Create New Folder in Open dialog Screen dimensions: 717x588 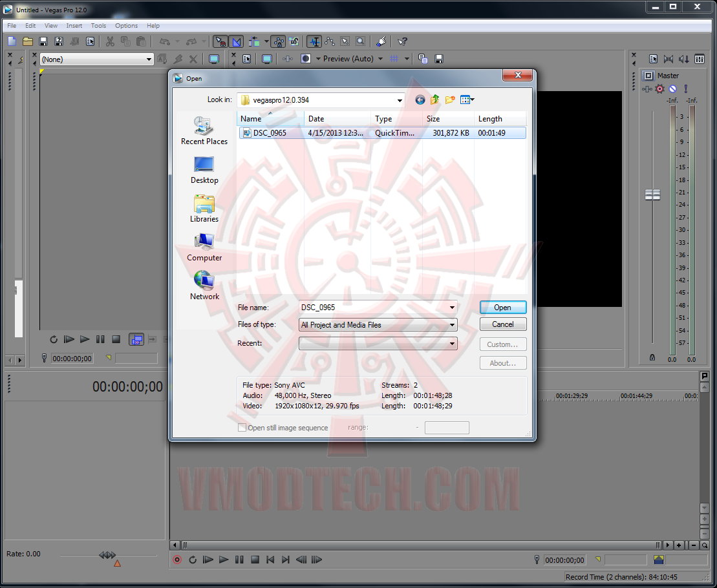[x=450, y=100]
